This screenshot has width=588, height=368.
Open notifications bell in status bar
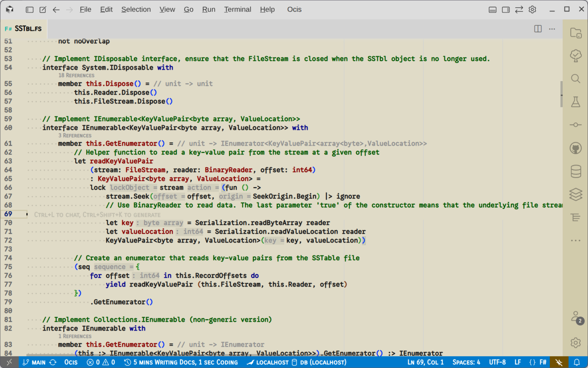[x=577, y=362]
